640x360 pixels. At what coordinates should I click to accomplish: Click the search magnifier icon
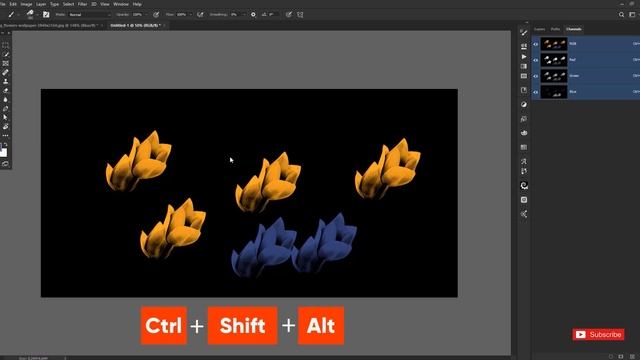621,15
